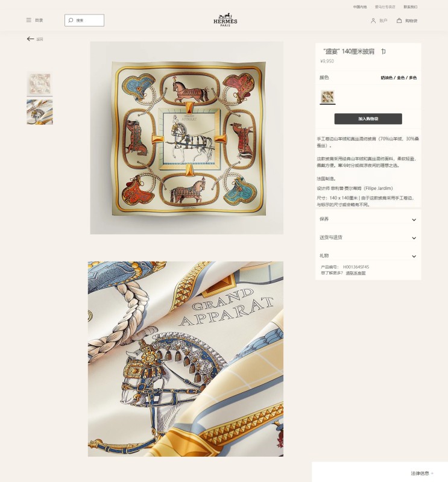The image size is (448, 482).
Task: Click the 加入购物袋 button
Action: [x=368, y=119]
